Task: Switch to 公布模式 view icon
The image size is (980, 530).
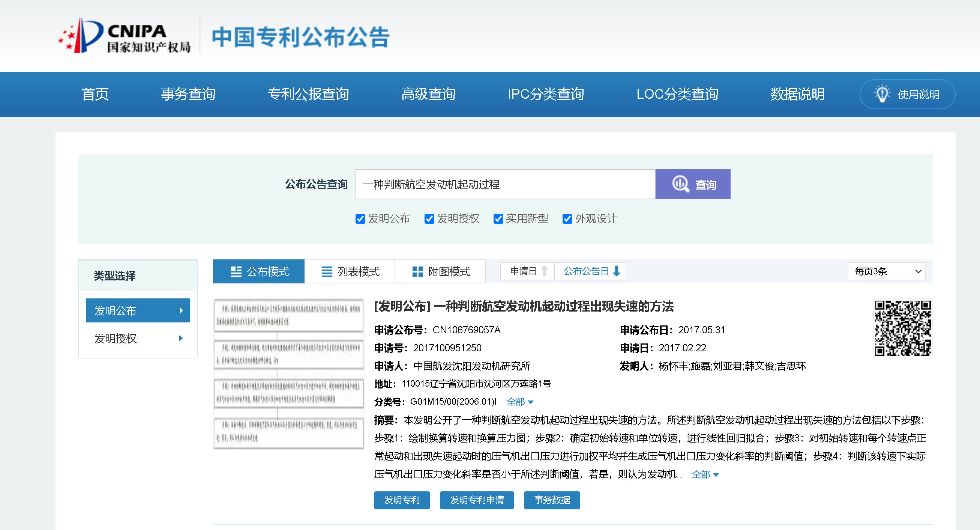Action: pyautogui.click(x=236, y=271)
